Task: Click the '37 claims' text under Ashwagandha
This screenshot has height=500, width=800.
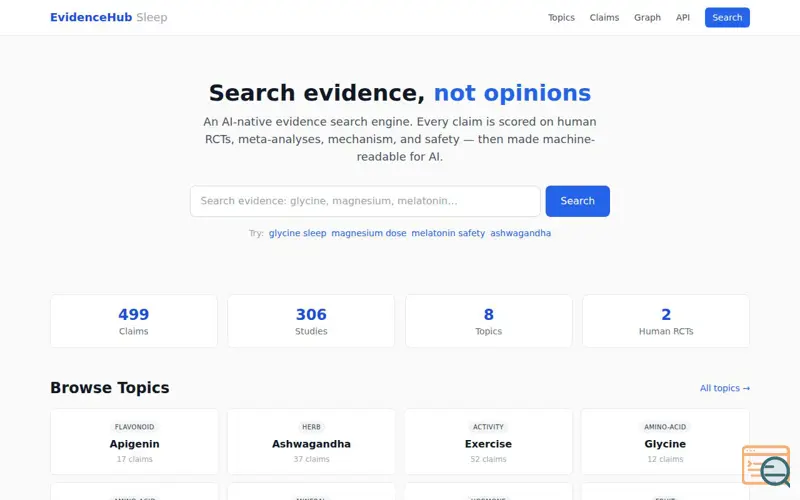Action: coord(311,459)
